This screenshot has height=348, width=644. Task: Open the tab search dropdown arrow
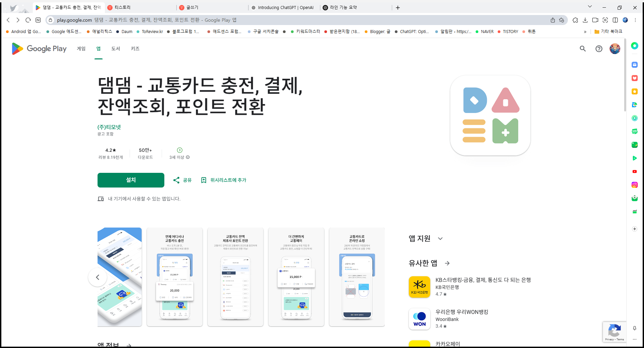pos(590,7)
